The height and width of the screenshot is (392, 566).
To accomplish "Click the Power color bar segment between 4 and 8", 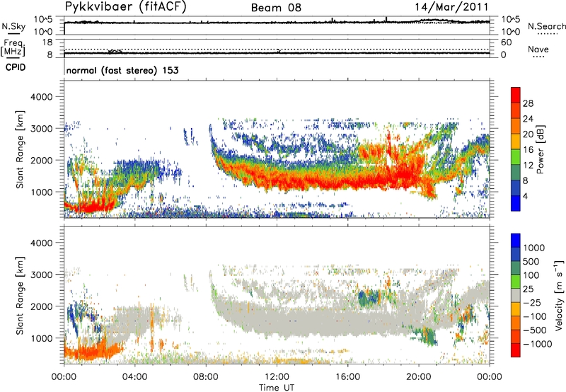I will [x=516, y=188].
